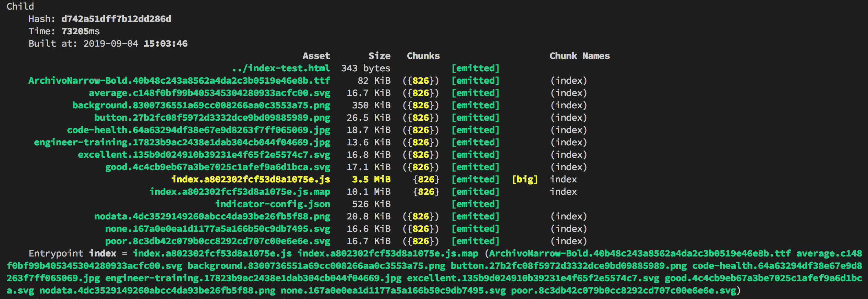Click the 10.1 MiB size value
Image resolution: width=868 pixels, height=299 pixels.
[369, 192]
